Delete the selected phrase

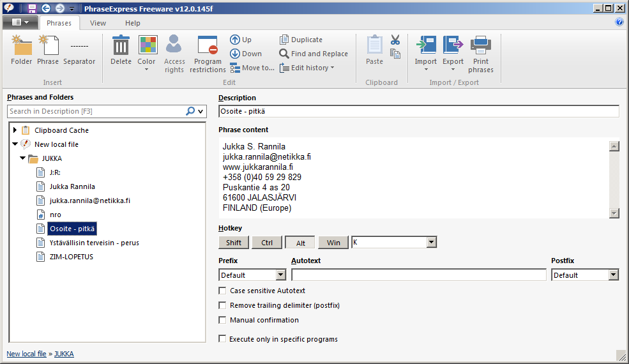click(121, 50)
